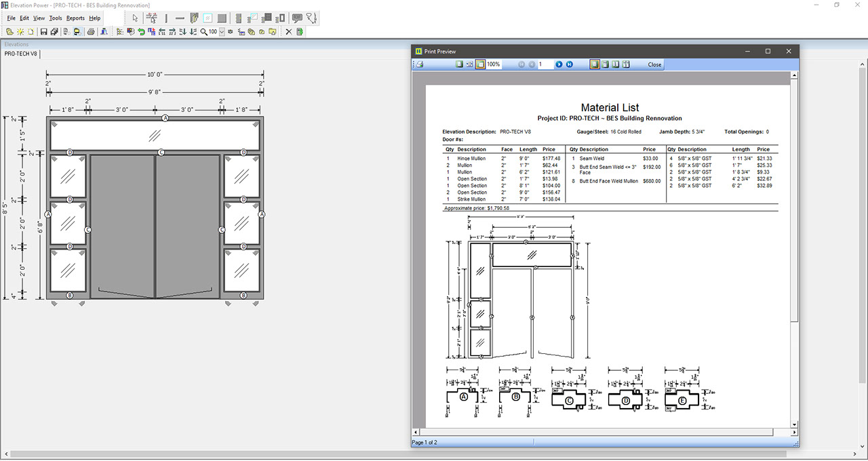Open the Tools menu
The width and height of the screenshot is (868, 461).
tap(56, 18)
